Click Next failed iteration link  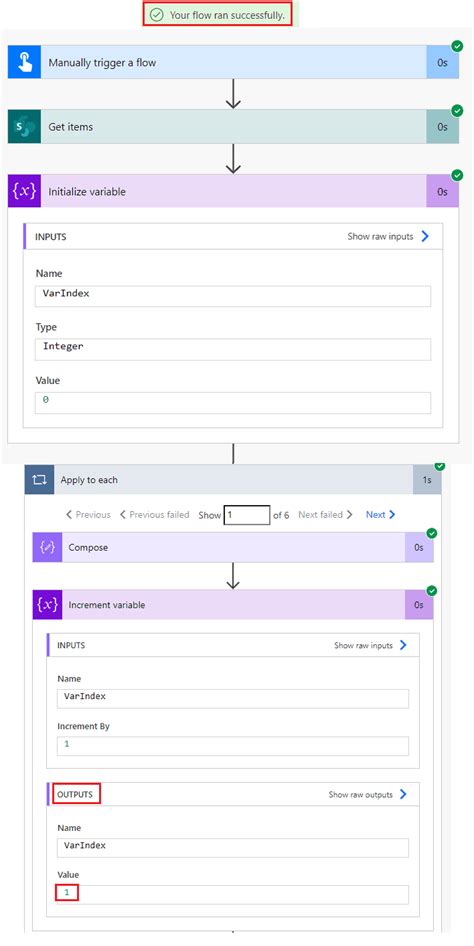click(x=326, y=515)
